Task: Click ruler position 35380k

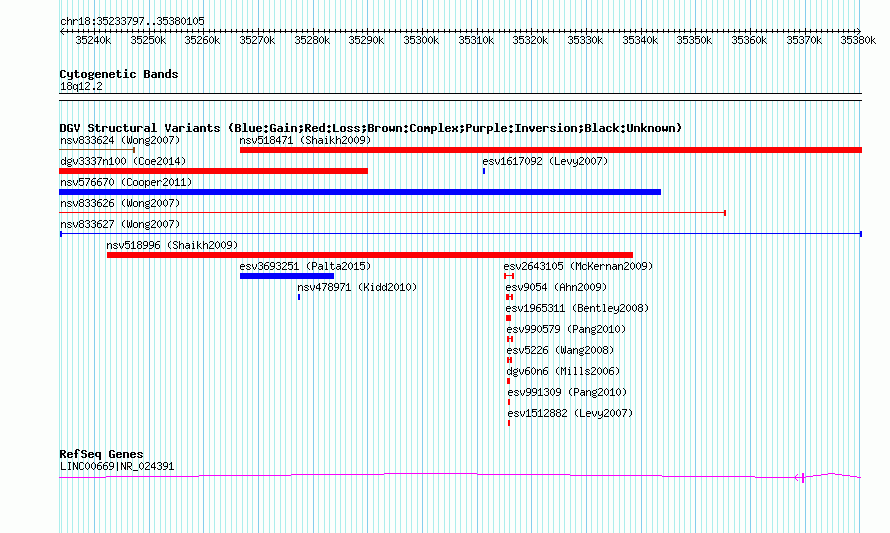Action: pos(858,40)
